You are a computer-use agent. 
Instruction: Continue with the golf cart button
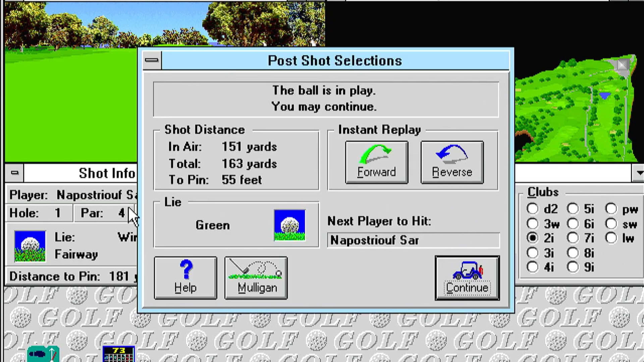(x=467, y=278)
